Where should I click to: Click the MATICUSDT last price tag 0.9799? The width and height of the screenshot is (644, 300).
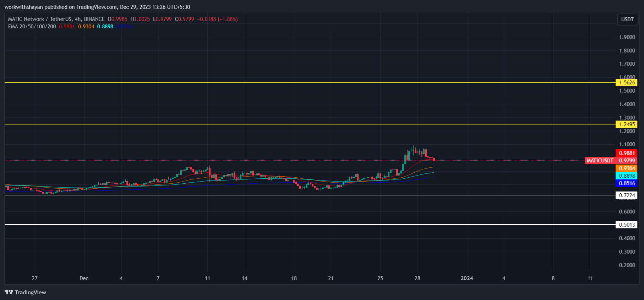tap(611, 161)
